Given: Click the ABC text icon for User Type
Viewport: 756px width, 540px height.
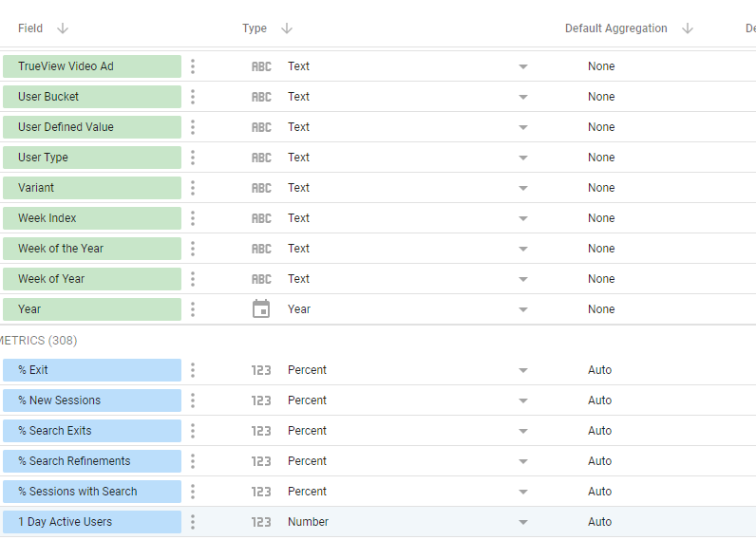Looking at the screenshot, I should [261, 158].
